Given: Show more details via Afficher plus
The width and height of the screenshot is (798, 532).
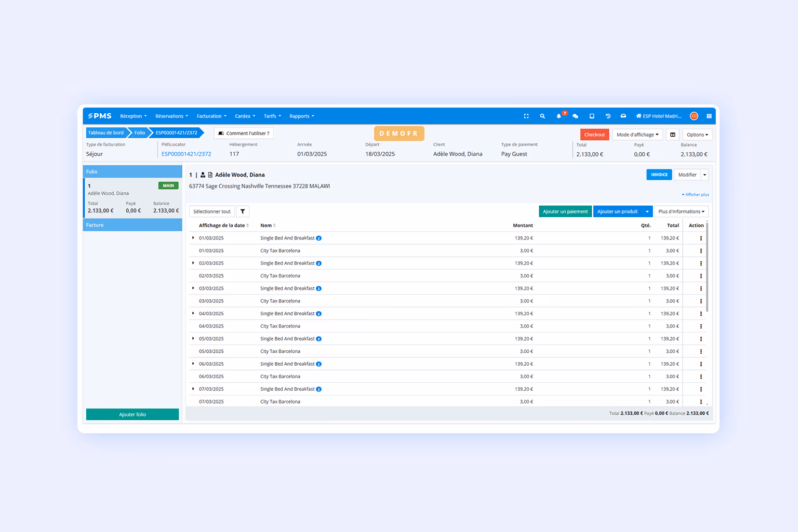Looking at the screenshot, I should click(x=696, y=195).
